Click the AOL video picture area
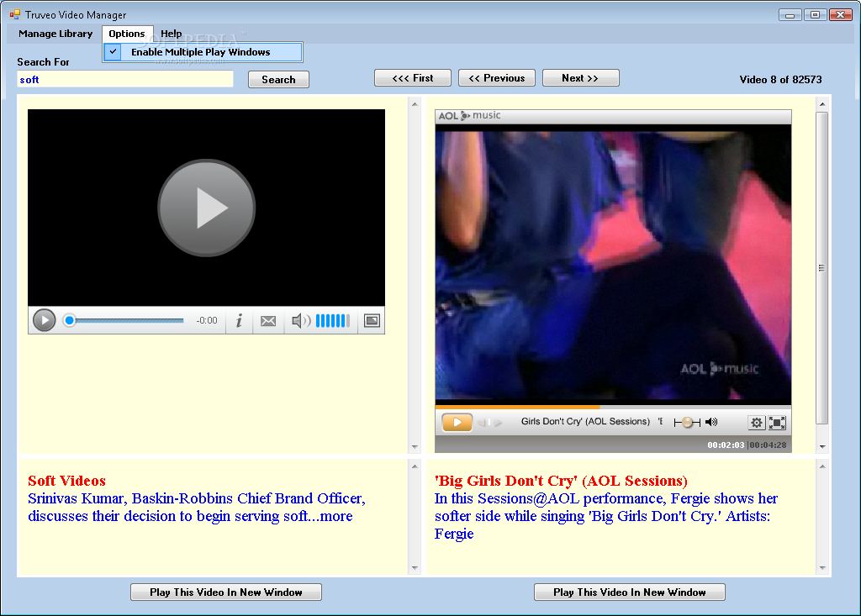The image size is (861, 616). [613, 266]
